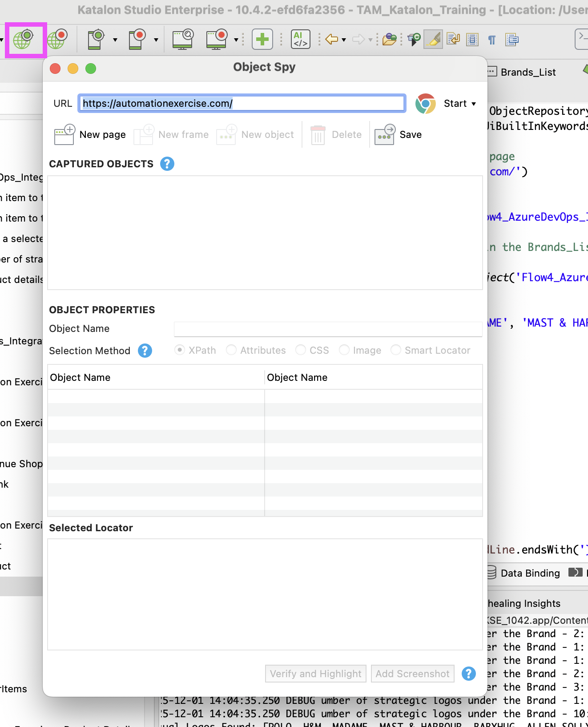This screenshot has width=588, height=727.
Task: Click Add Screenshot button
Action: point(413,674)
